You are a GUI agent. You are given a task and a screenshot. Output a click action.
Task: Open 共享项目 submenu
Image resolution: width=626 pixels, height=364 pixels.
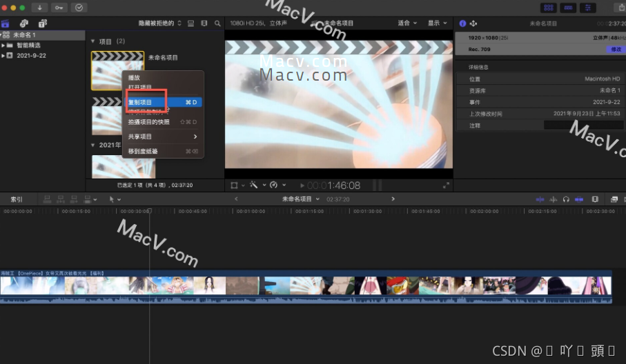click(x=163, y=136)
